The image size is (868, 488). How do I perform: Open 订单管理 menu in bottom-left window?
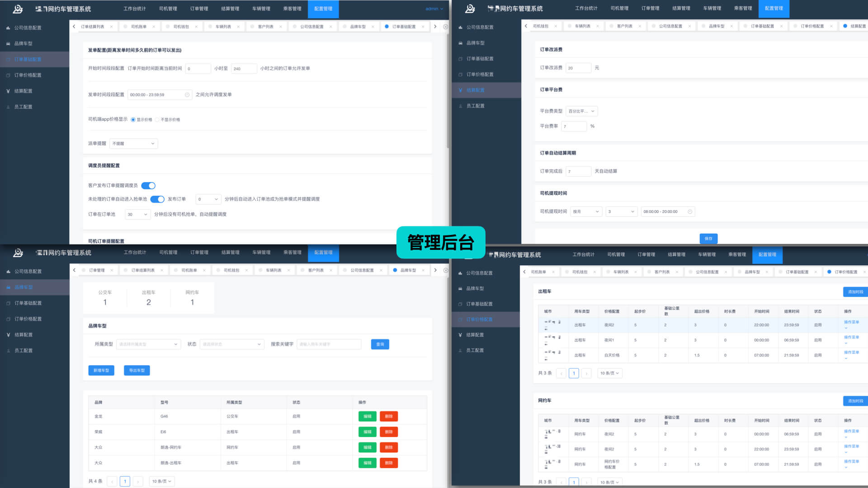199,253
